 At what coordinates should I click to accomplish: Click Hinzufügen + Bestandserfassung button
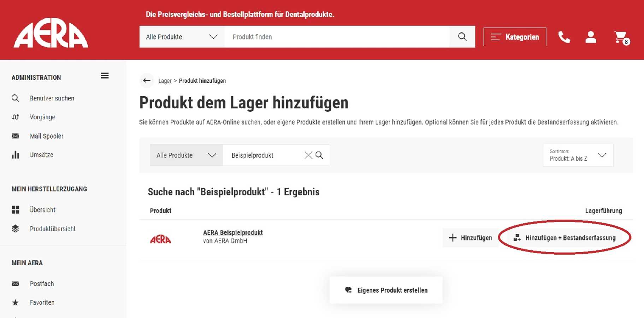(x=564, y=238)
